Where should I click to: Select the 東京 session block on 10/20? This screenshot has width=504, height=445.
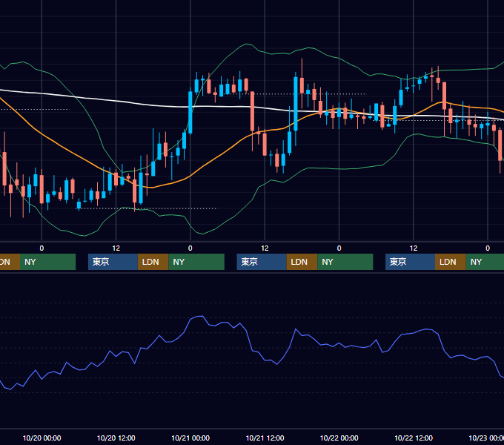(113, 262)
